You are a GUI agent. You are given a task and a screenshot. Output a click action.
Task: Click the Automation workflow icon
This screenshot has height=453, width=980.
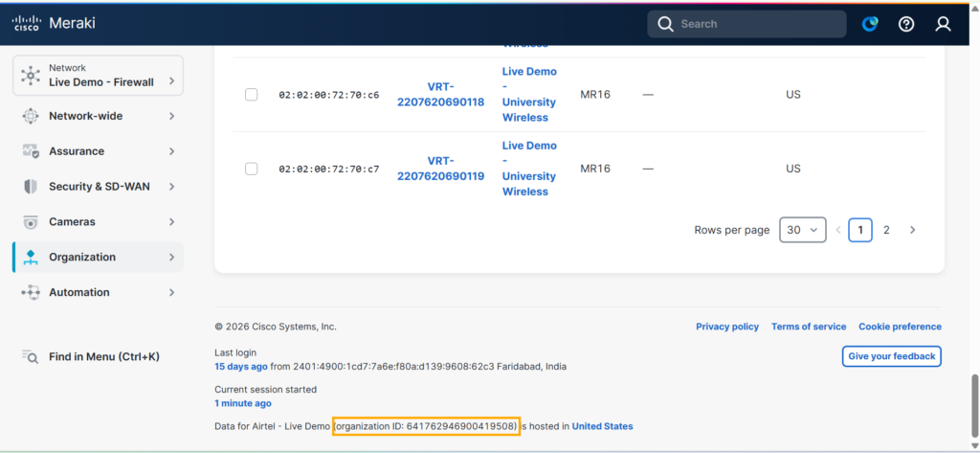tap(30, 292)
